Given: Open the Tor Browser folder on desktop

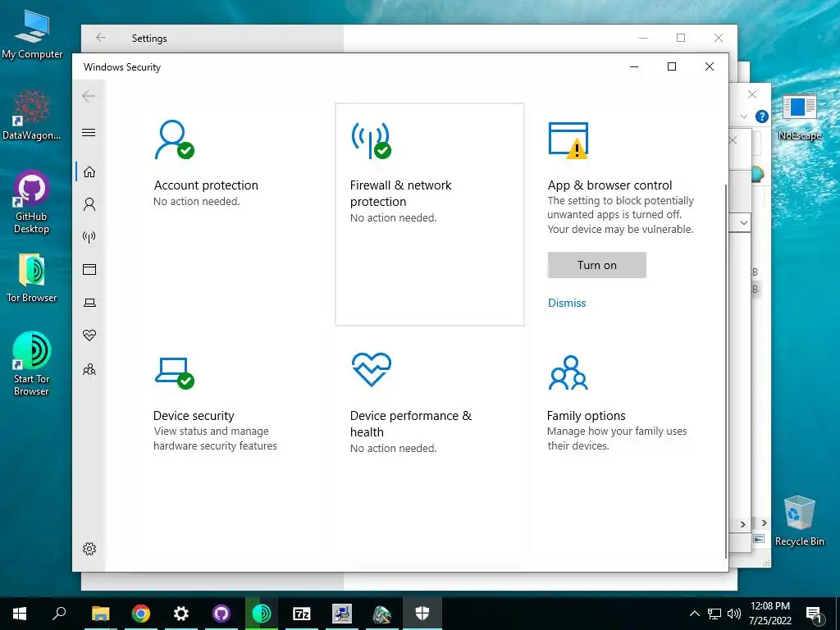Looking at the screenshot, I should (x=32, y=278).
